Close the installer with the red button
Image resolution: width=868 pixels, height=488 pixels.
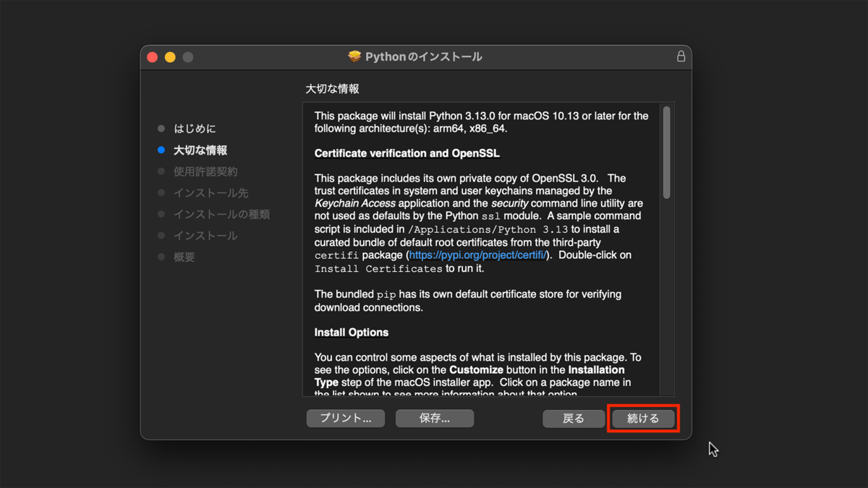(x=153, y=57)
